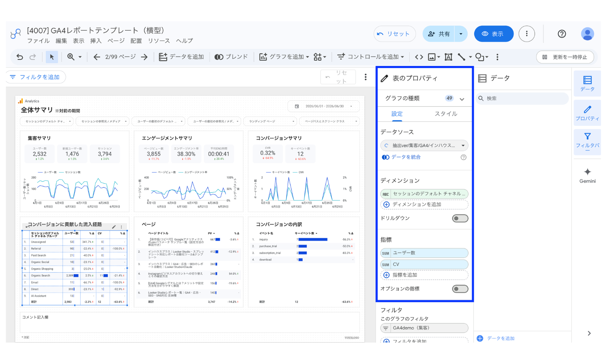Click ディメンションを追加 field
The image size is (607, 364).
coord(424,205)
